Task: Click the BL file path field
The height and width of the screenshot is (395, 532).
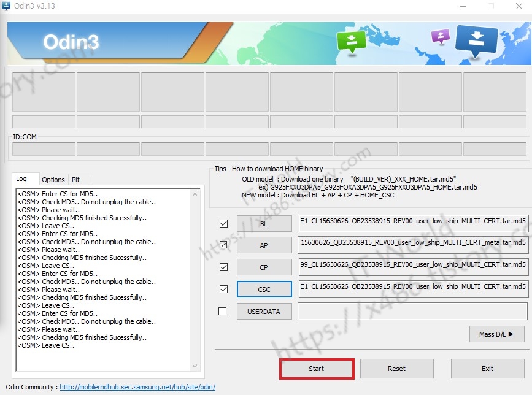Action: pos(413,223)
